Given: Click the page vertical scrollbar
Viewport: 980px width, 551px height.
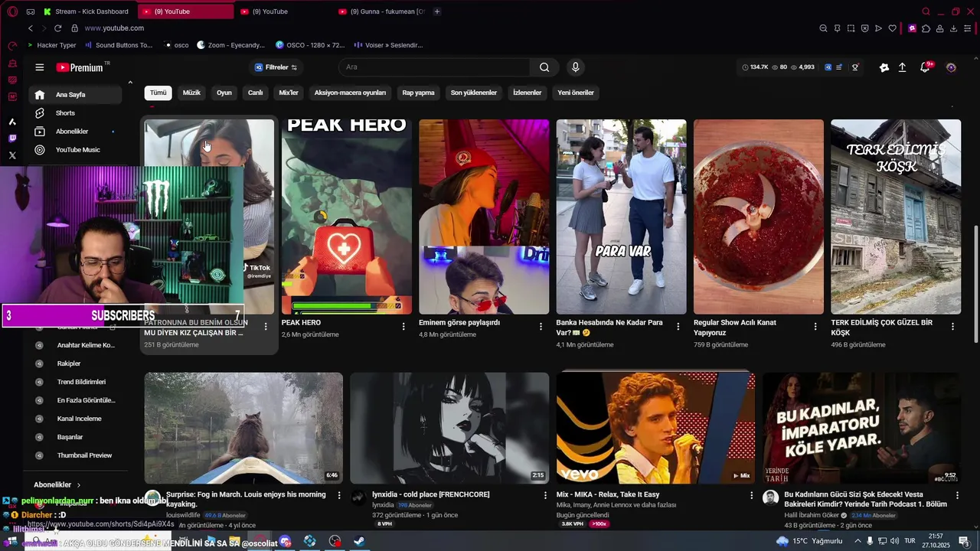Looking at the screenshot, I should [975, 284].
